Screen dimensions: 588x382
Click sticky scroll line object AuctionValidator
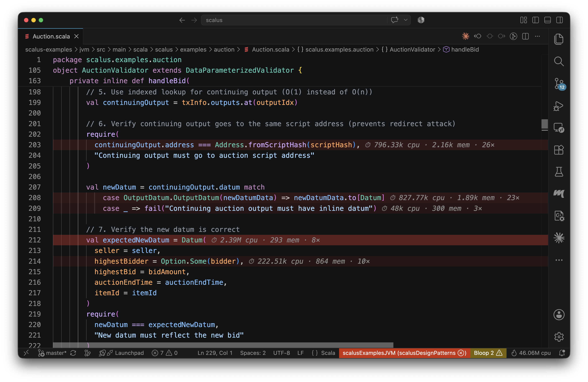pos(177,70)
